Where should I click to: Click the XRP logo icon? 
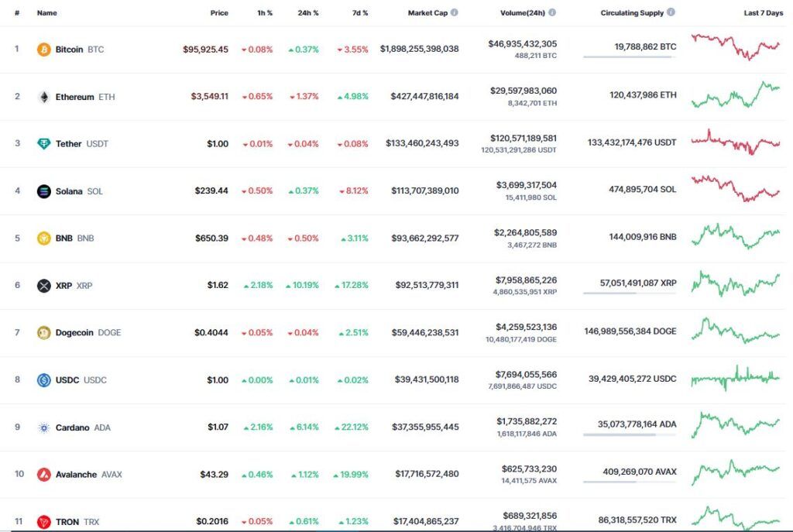click(x=44, y=286)
